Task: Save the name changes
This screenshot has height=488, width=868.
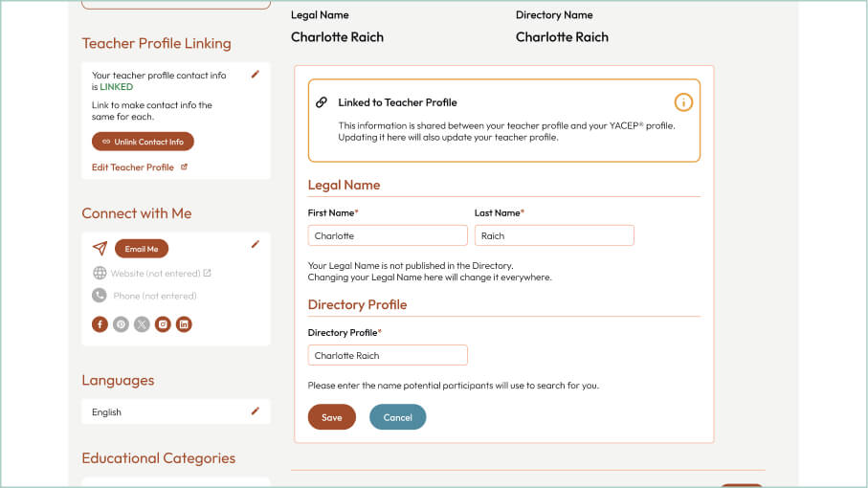Action: click(331, 417)
